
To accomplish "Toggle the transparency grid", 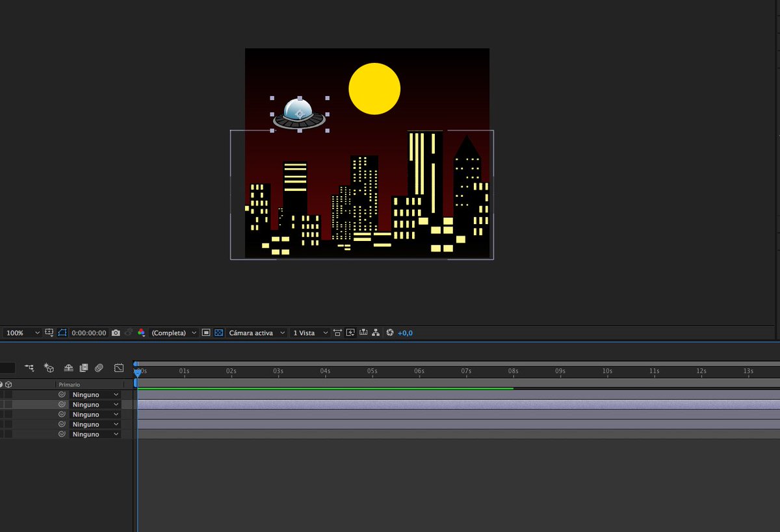I will (x=219, y=333).
